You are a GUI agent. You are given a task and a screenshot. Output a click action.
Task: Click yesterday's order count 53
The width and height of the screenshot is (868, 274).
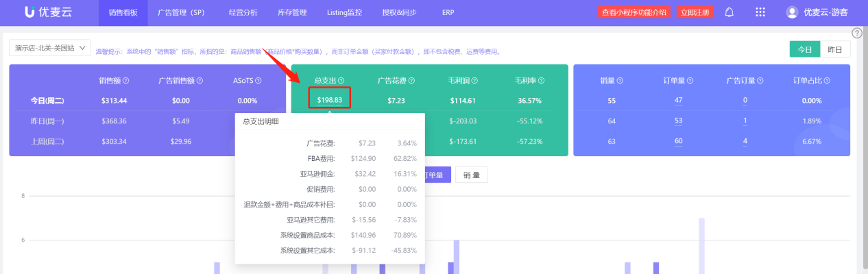[x=678, y=121]
